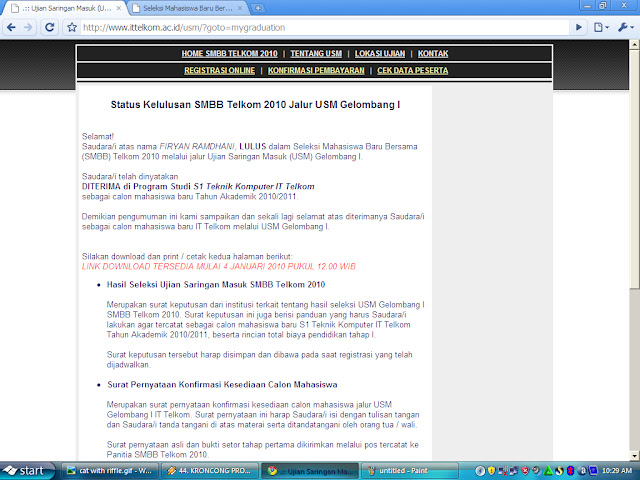Open a new browser tab

258,8
